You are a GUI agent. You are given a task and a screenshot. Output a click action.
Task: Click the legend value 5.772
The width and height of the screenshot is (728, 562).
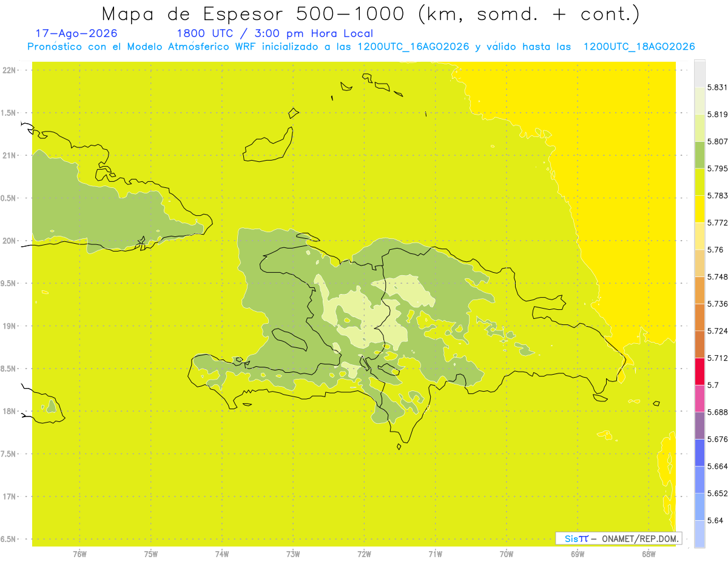[717, 222]
